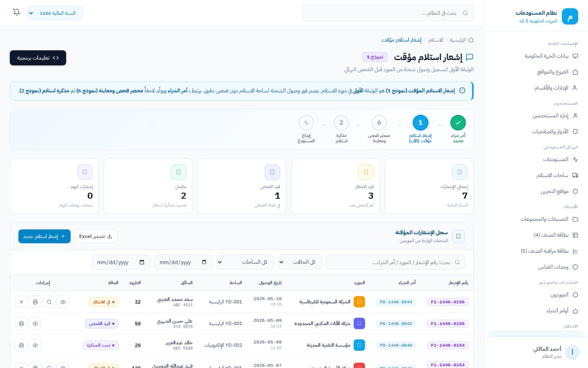
Task: Go to الاستلام breadcrumb link
Action: coord(436,40)
